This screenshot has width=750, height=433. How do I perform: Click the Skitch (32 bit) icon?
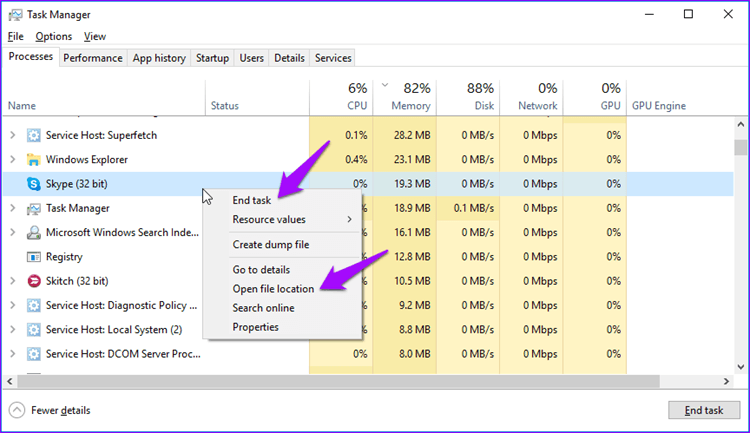[33, 281]
